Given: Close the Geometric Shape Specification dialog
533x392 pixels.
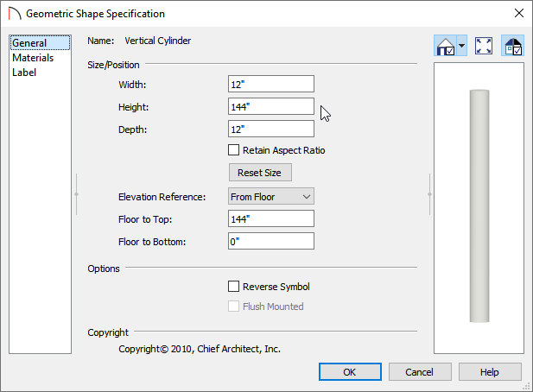Looking at the screenshot, I should click(x=518, y=13).
